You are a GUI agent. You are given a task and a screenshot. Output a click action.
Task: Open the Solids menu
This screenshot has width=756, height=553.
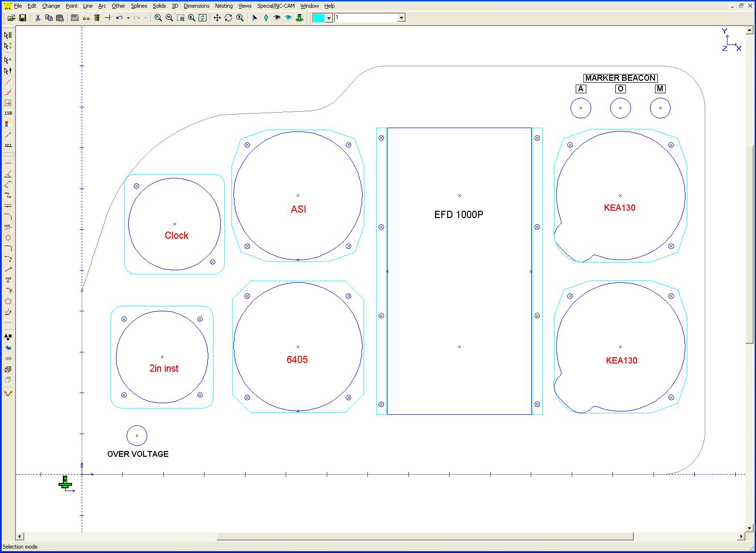pyautogui.click(x=159, y=6)
